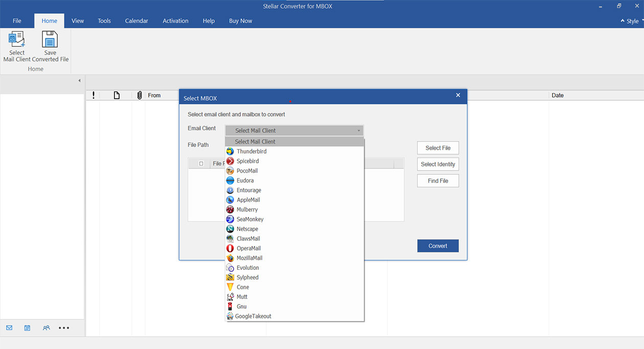The image size is (644, 349).
Task: Switch to the Tools ribbon tab
Action: pyautogui.click(x=104, y=21)
